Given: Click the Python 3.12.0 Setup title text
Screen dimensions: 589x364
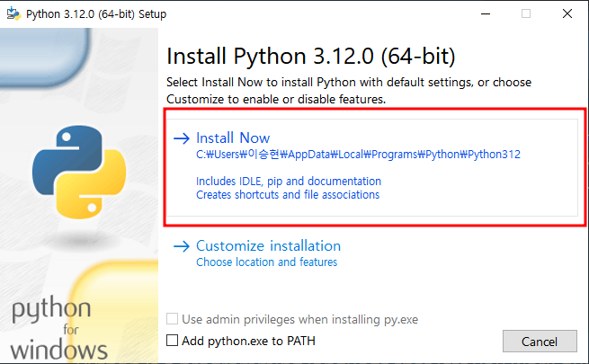Looking at the screenshot, I should pos(96,14).
